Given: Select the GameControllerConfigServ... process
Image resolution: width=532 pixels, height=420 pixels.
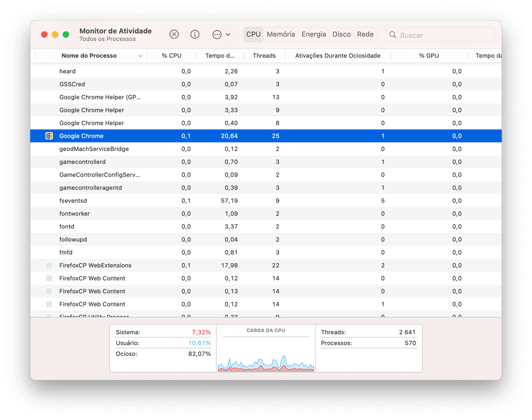Looking at the screenshot, I should coord(266,175).
